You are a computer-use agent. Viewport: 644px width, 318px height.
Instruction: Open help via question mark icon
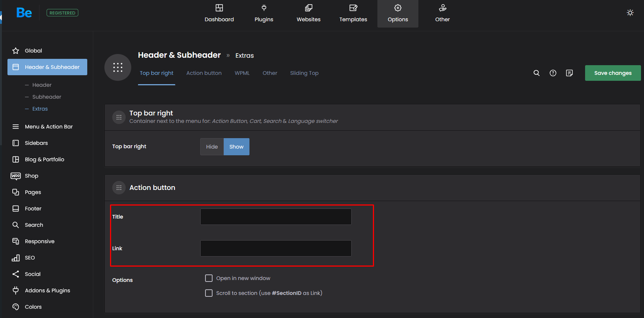pyautogui.click(x=553, y=73)
